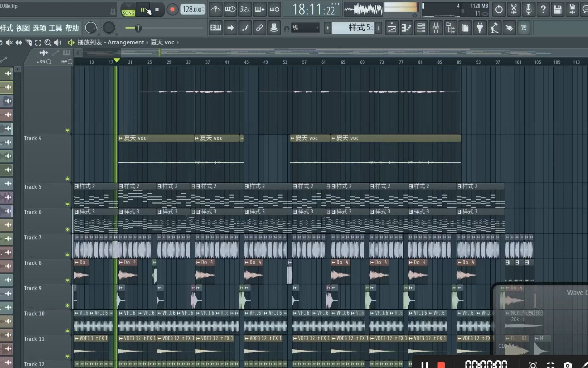Open the 样式 5 pattern selector
588x368 pixels.
tap(353, 28)
